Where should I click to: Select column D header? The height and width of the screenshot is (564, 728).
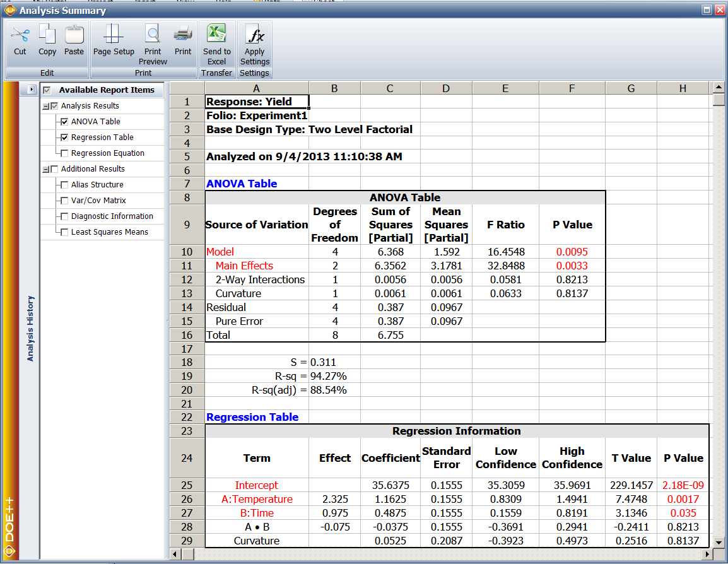pyautogui.click(x=446, y=88)
